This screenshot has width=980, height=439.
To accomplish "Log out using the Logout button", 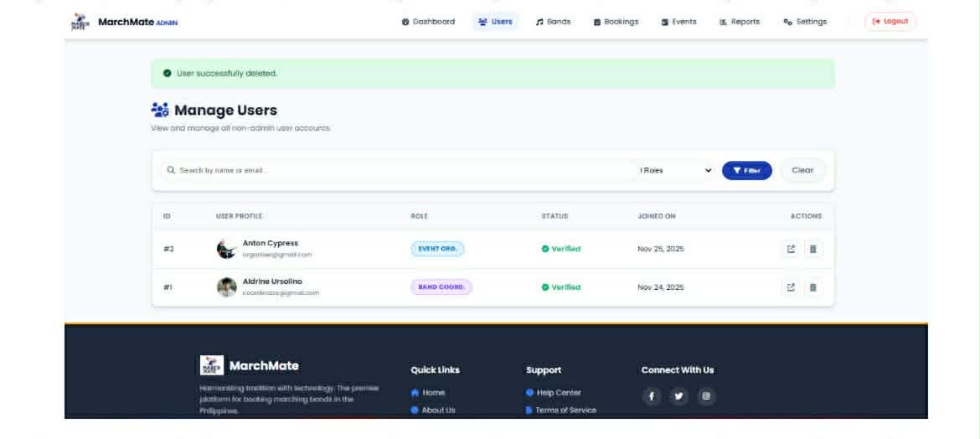I will [890, 22].
